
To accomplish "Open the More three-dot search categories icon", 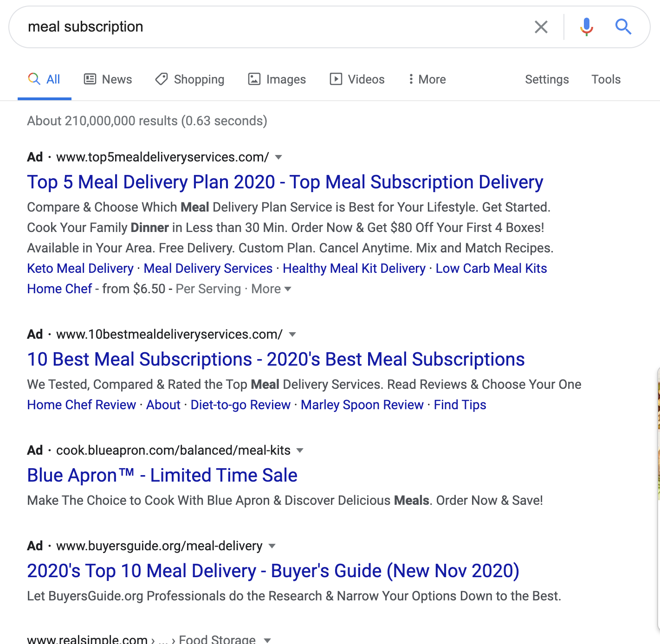I will click(x=411, y=79).
